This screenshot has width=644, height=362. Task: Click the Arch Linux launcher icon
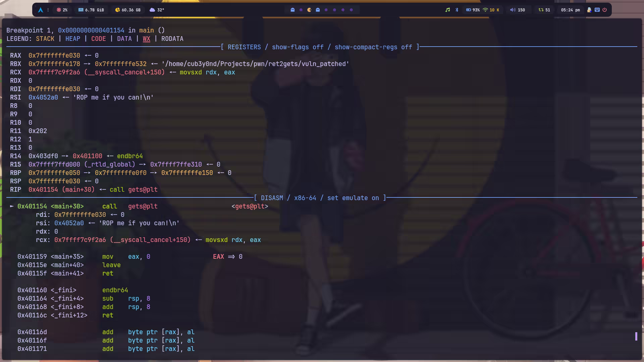(x=41, y=10)
